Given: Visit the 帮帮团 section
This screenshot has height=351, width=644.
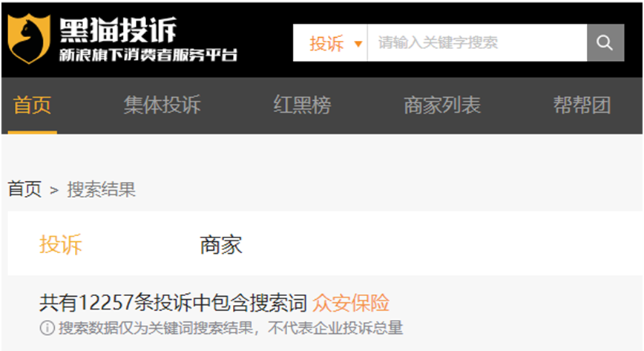Looking at the screenshot, I should pos(582,105).
